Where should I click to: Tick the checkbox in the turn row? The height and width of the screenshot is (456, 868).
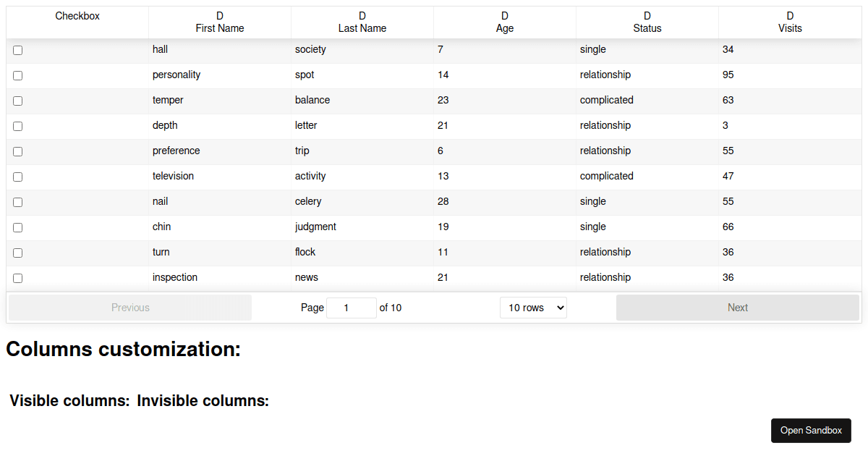(x=18, y=253)
